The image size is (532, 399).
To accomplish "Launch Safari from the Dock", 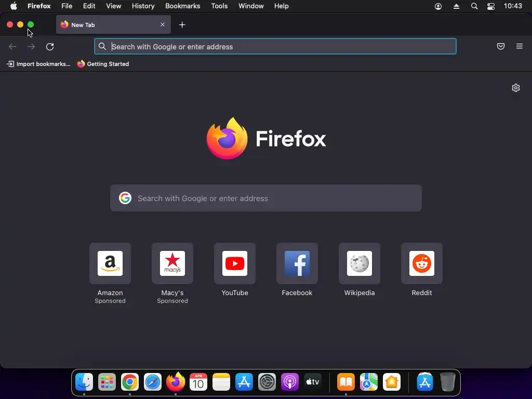I will tap(153, 382).
